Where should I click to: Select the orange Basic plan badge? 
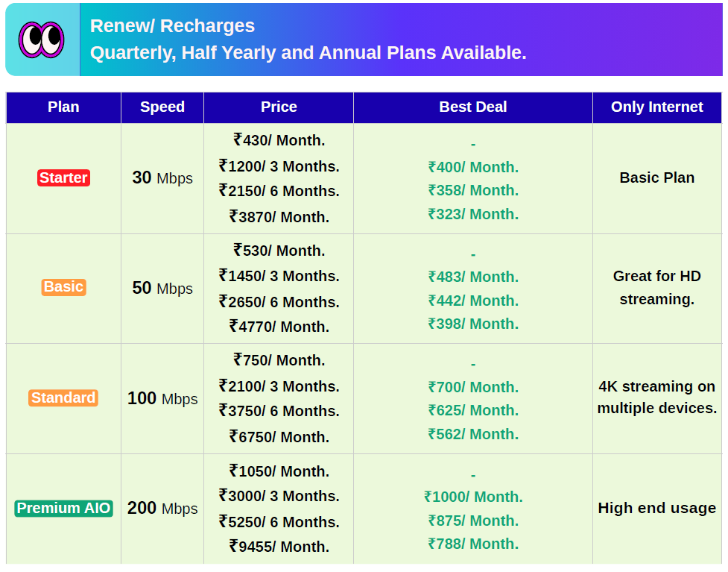coord(63,287)
